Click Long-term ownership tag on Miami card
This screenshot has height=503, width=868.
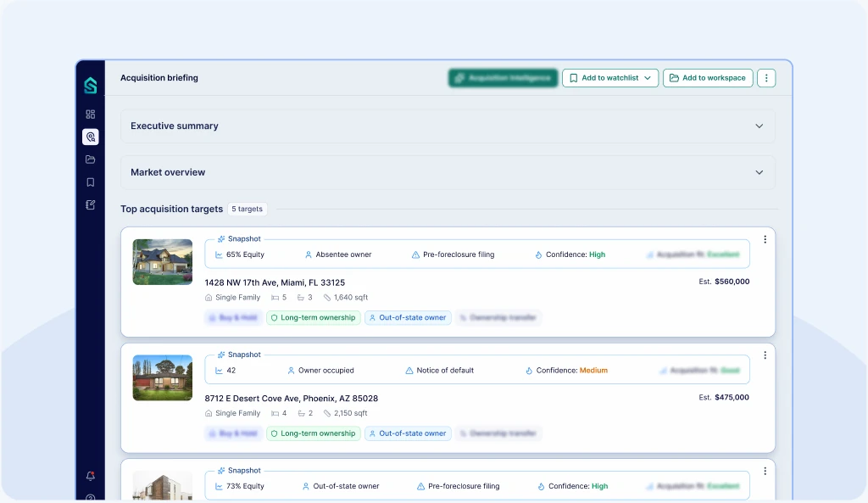click(314, 318)
